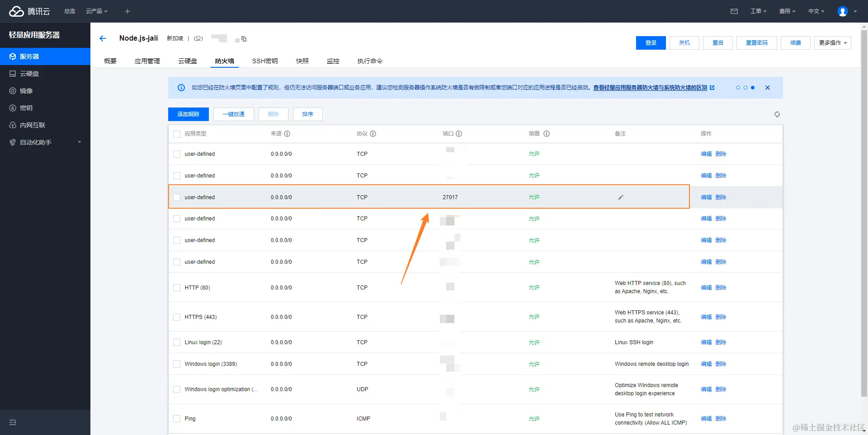Image resolution: width=868 pixels, height=435 pixels.
Task: Switch to the 执行命令 tab
Action: pyautogui.click(x=370, y=61)
